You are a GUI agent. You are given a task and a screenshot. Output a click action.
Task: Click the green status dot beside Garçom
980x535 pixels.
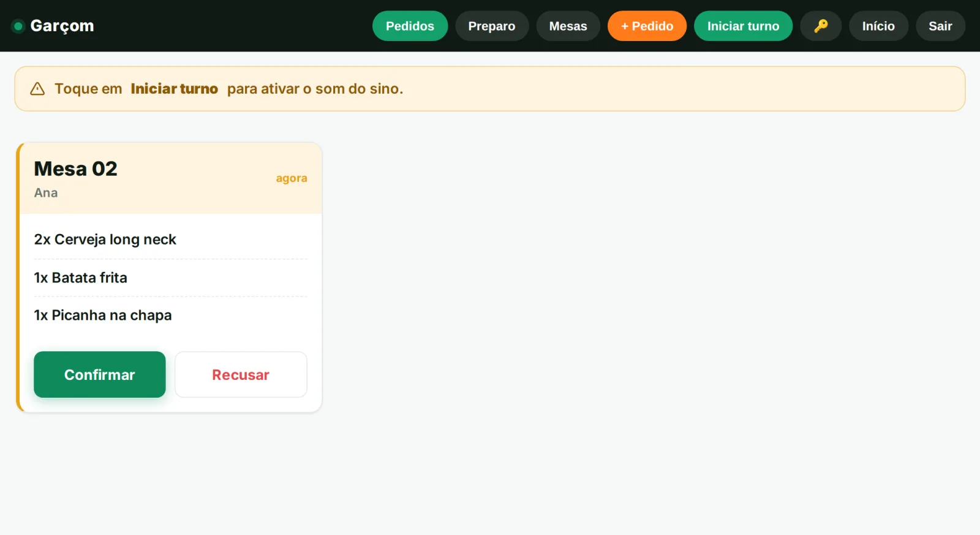(18, 26)
